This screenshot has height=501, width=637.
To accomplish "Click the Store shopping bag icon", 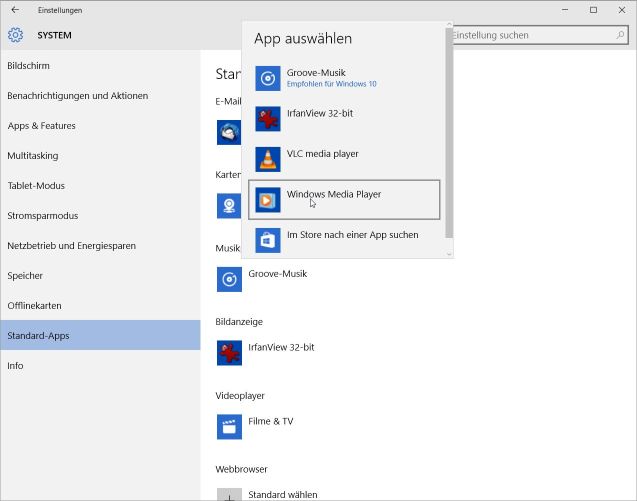I will tap(268, 241).
